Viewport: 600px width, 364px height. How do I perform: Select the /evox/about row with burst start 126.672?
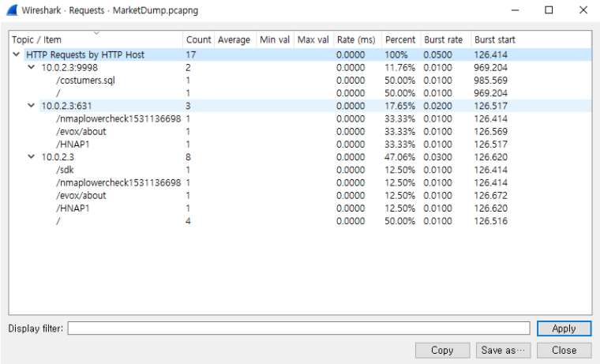click(300, 195)
